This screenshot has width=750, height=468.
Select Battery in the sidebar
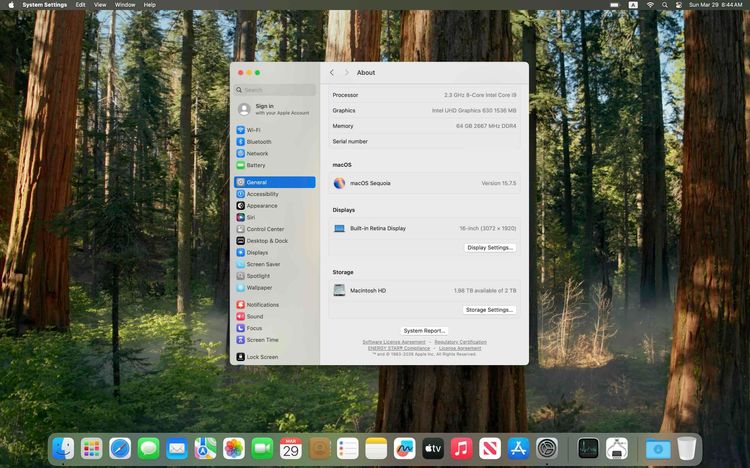(x=275, y=165)
